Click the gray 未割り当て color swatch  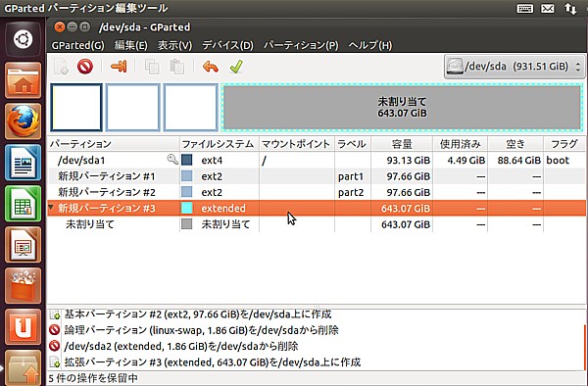187,224
